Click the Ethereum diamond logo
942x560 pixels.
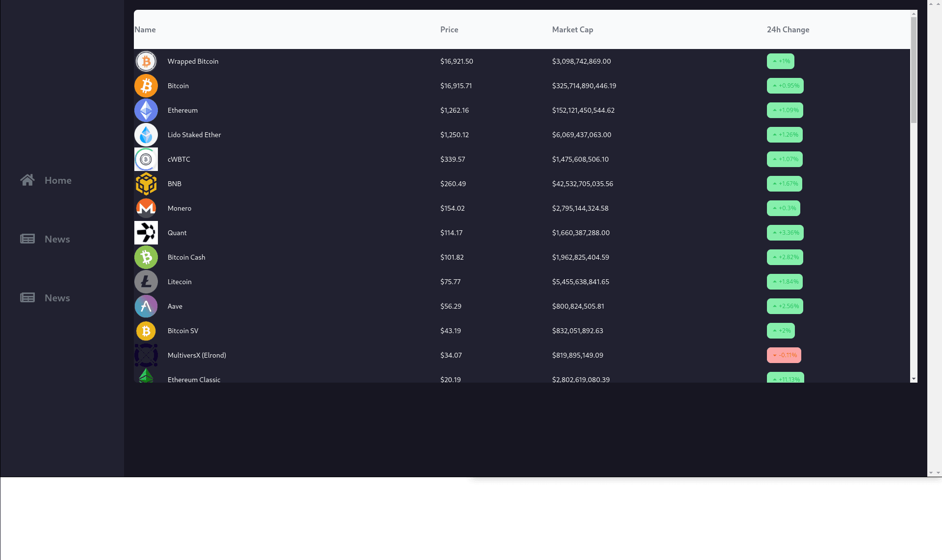(146, 110)
